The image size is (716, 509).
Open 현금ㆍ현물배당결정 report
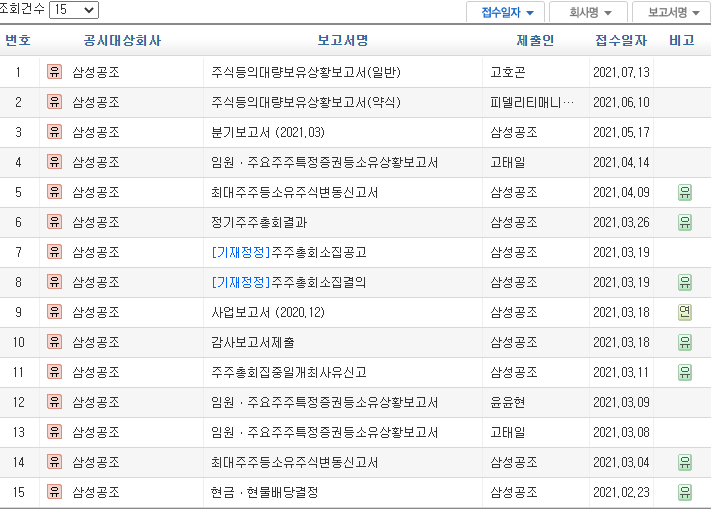(264, 493)
